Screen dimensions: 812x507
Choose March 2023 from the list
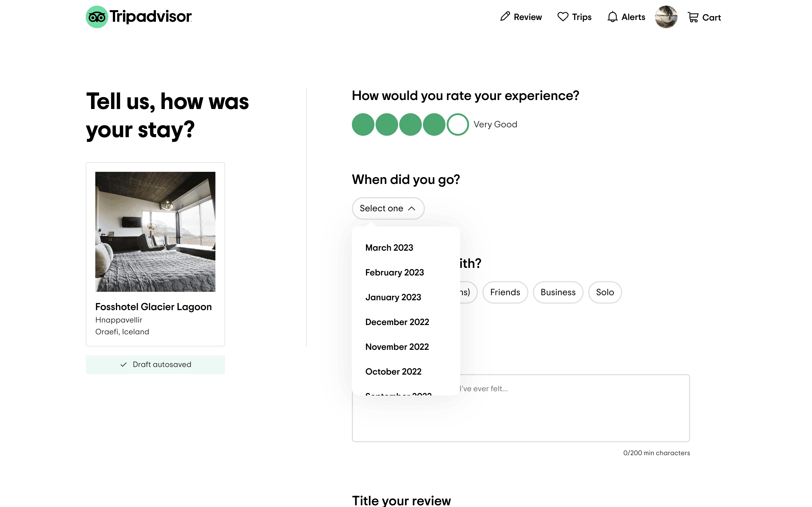click(x=389, y=248)
